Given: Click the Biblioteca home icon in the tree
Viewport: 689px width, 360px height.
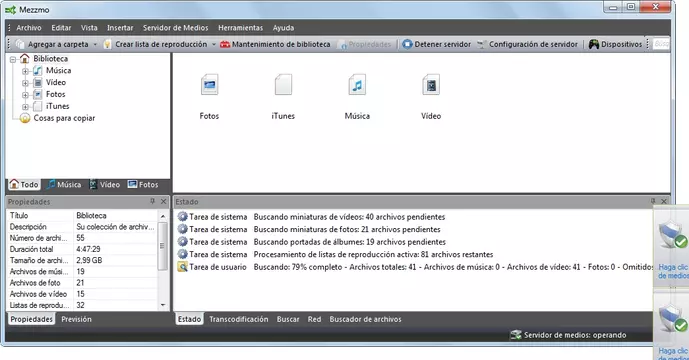Looking at the screenshot, I should [25, 58].
